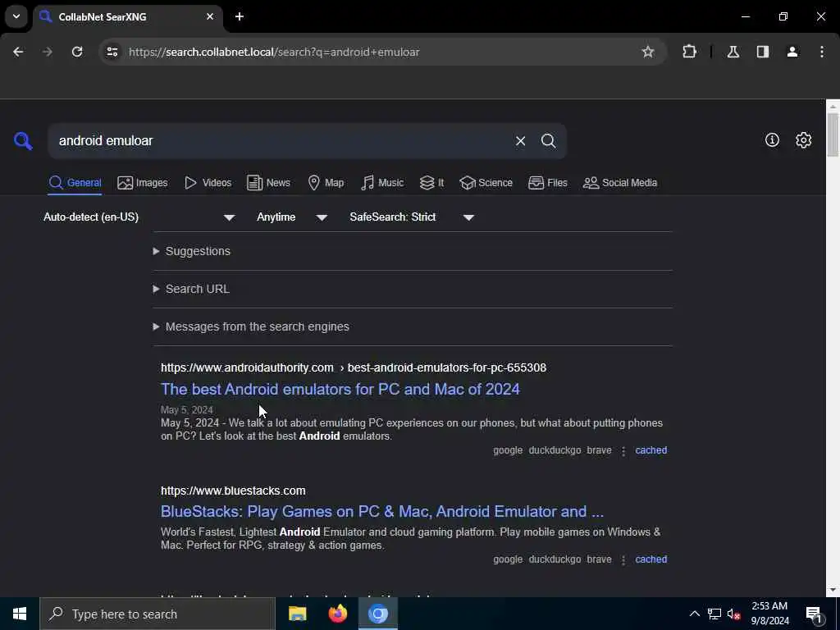The height and width of the screenshot is (630, 840).
Task: Switch to the Social Media tab
Action: [620, 183]
